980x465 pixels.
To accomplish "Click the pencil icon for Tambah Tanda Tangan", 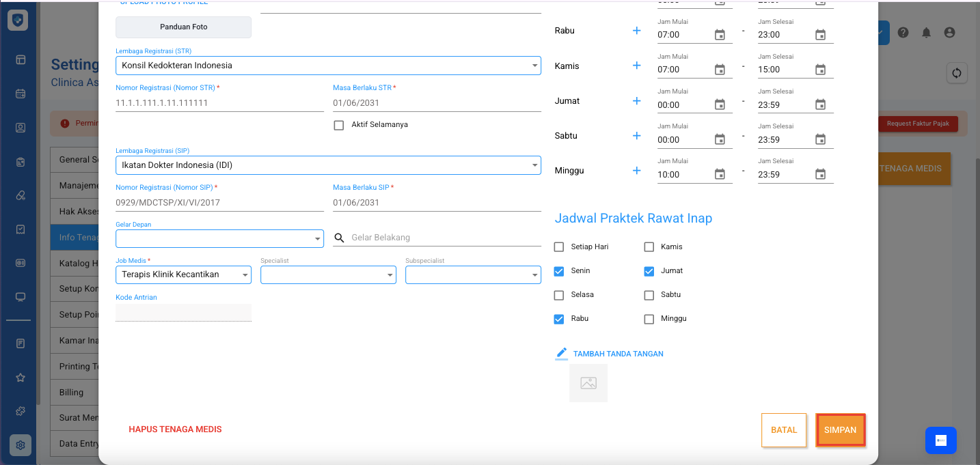I will 562,353.
